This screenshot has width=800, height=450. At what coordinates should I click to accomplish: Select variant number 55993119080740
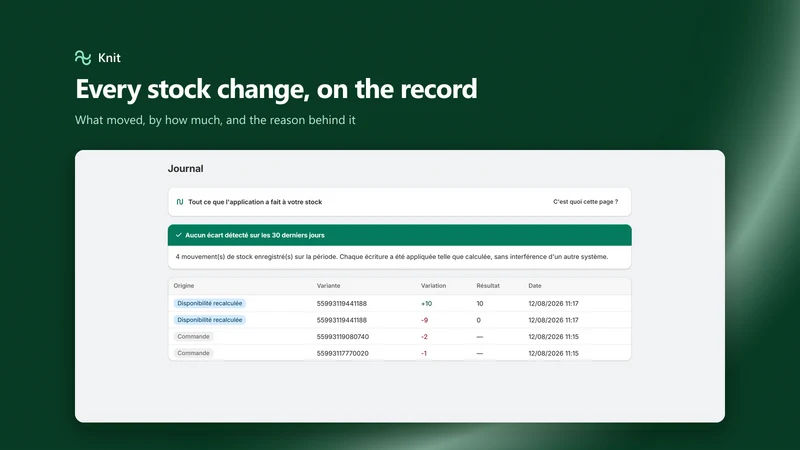coord(343,337)
